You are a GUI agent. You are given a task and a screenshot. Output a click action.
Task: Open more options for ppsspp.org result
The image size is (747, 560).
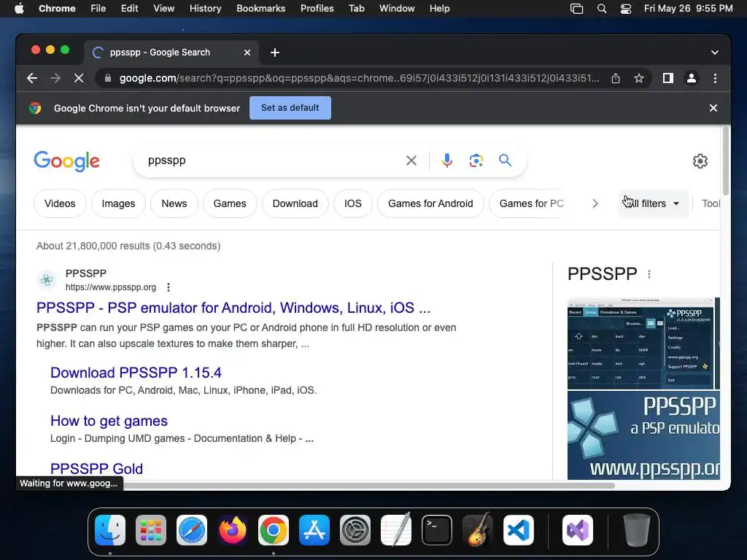coord(169,287)
